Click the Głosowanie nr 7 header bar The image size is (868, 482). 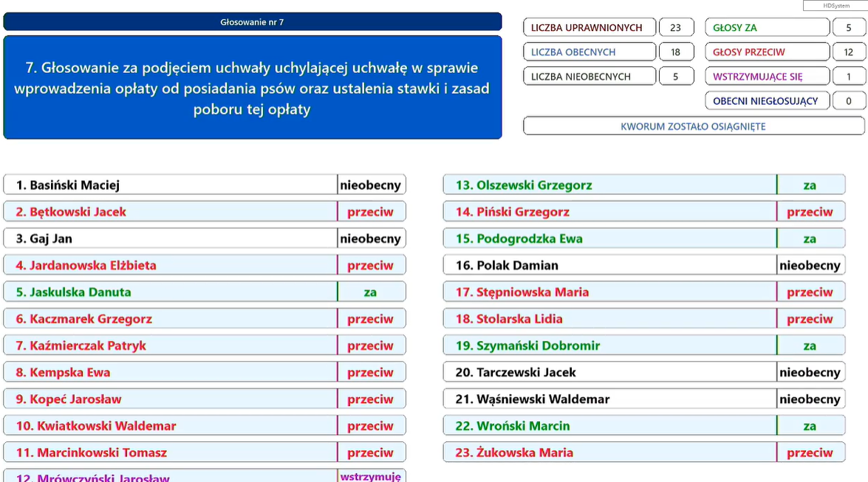click(252, 22)
